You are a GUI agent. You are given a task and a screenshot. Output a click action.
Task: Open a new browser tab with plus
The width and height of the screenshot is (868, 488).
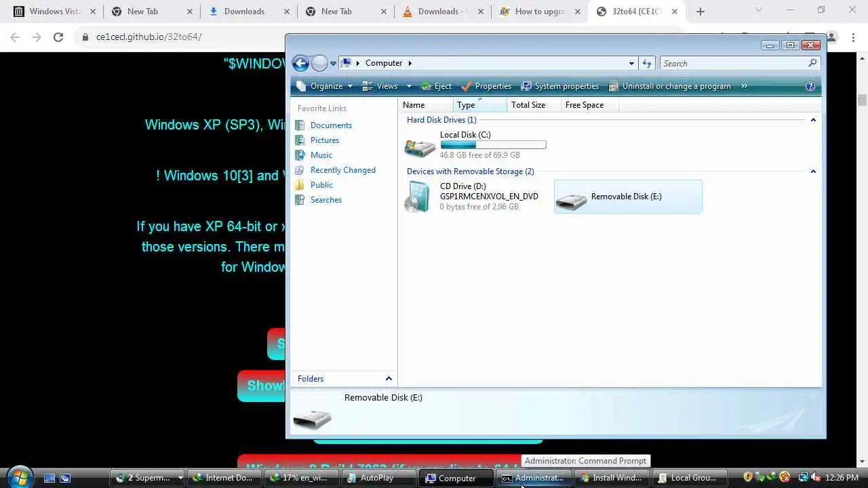(x=701, y=12)
